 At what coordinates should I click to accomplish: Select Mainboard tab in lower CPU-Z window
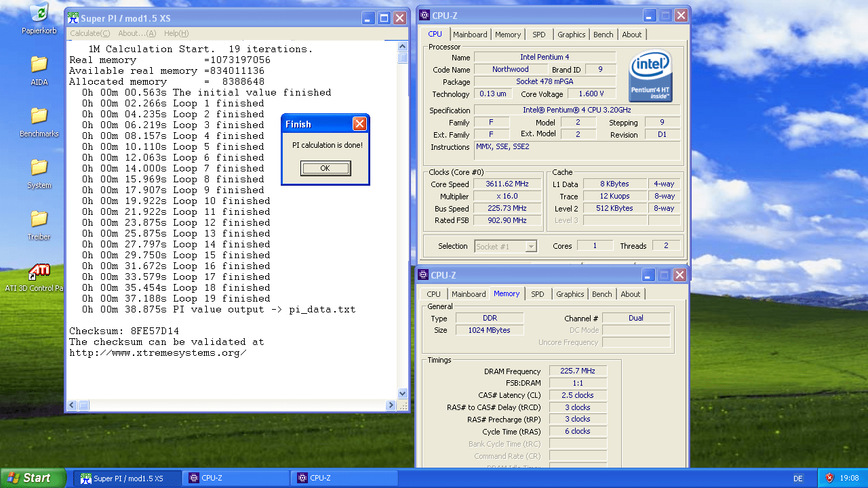click(469, 294)
